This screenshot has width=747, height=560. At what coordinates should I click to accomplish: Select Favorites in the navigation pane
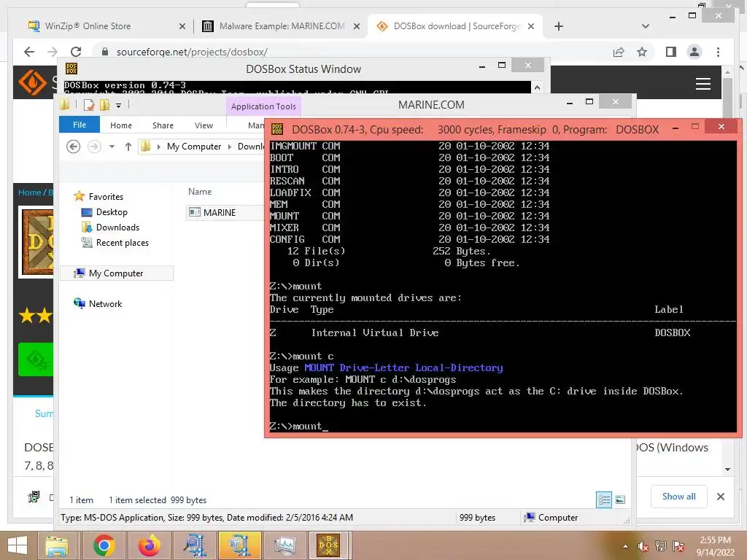click(x=106, y=197)
